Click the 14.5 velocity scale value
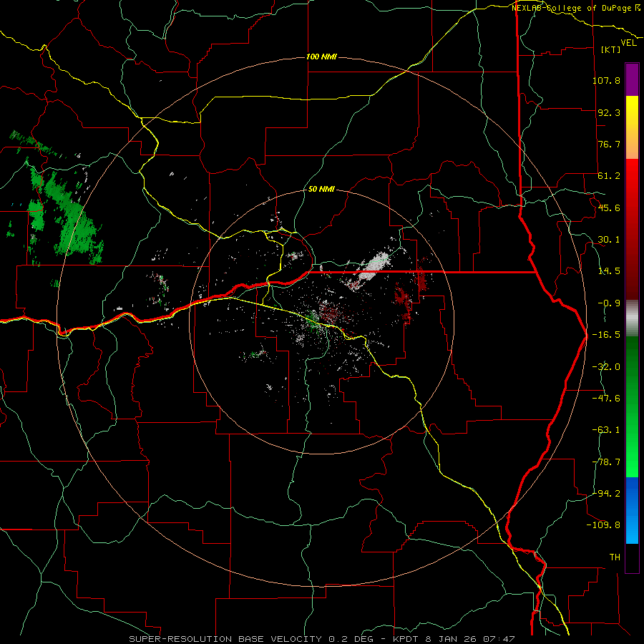Image resolution: width=644 pixels, height=644 pixels. 609,271
